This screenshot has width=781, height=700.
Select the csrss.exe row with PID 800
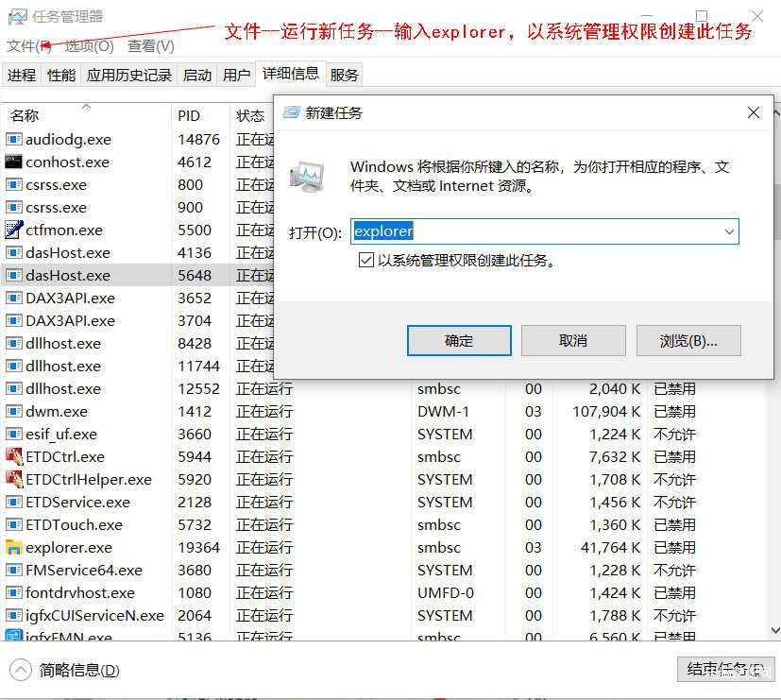coord(138,184)
